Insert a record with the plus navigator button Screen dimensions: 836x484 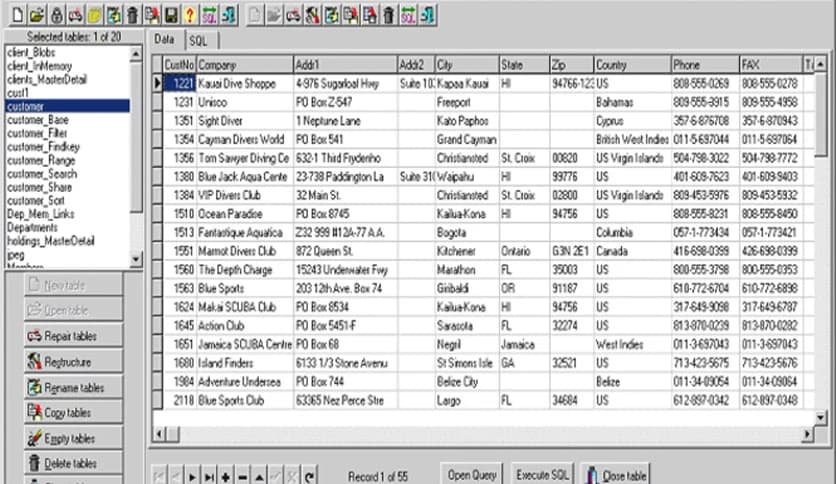click(226, 476)
